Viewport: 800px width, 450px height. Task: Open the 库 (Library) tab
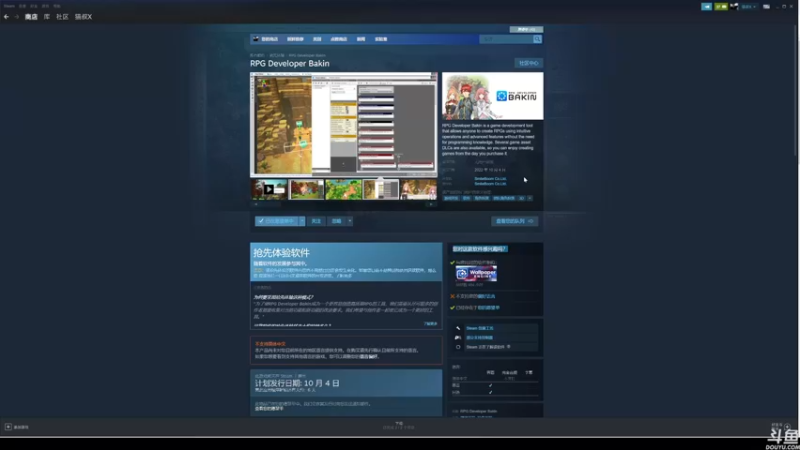(46, 17)
